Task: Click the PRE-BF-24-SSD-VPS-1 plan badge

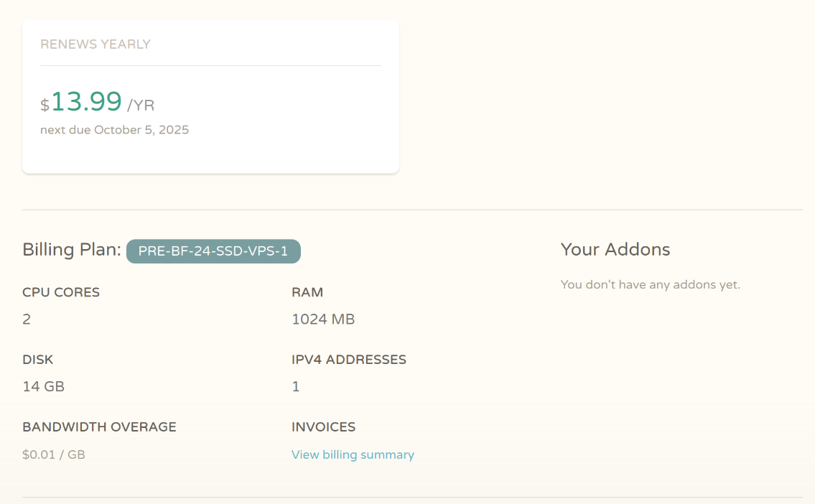Action: click(x=213, y=251)
